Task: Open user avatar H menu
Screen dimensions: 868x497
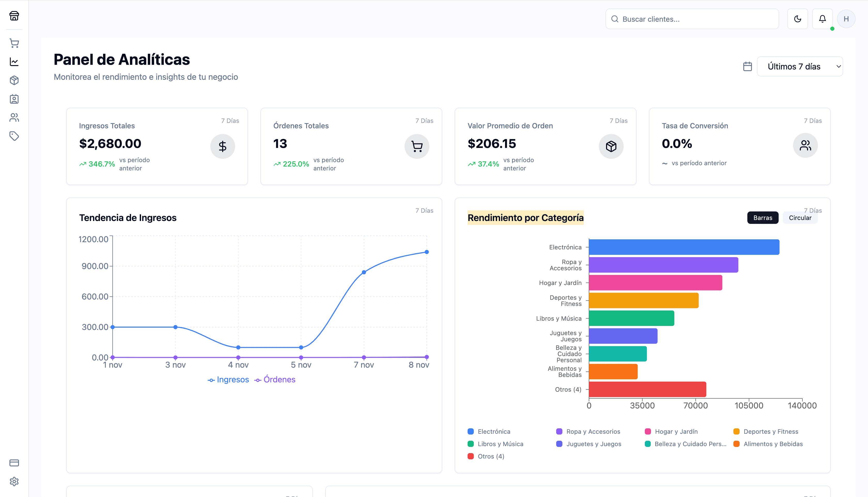Action: point(846,19)
